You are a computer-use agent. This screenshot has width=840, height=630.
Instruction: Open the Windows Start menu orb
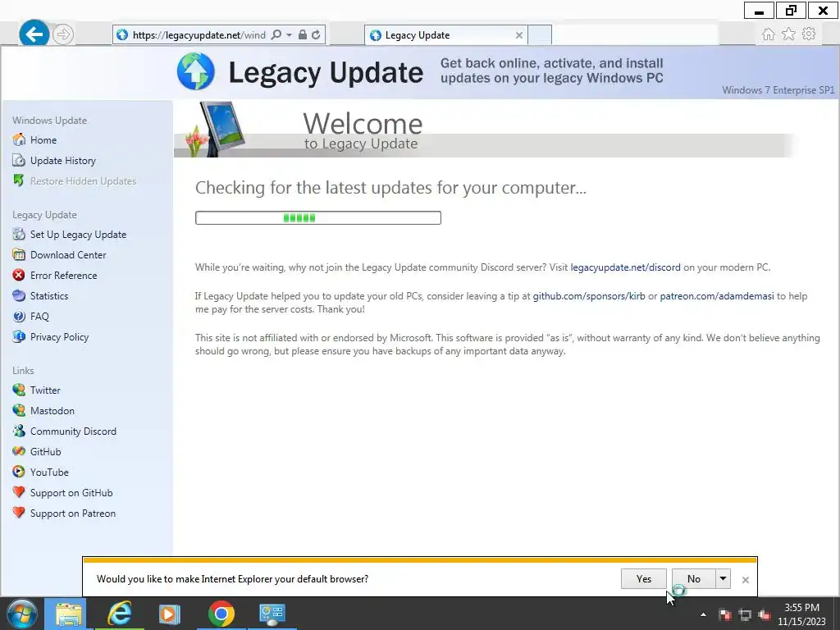(22, 614)
